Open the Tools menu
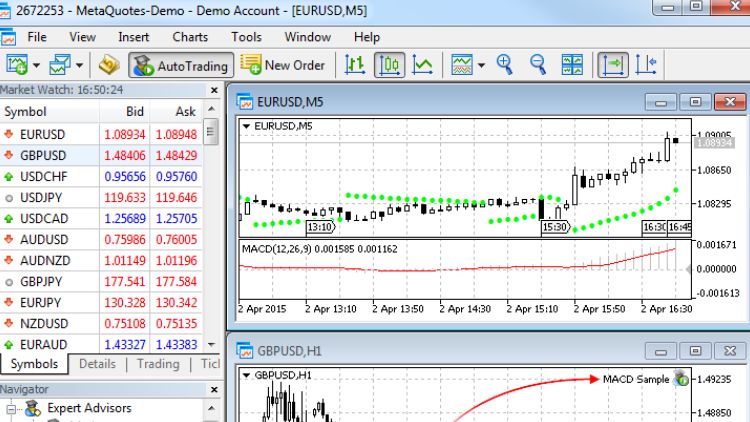The height and width of the screenshot is (422, 750). click(x=246, y=37)
